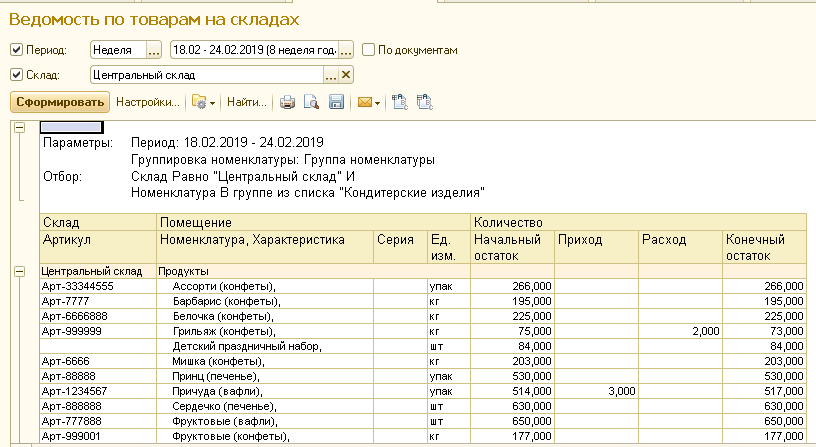
Task: Toggle the Склад checkbox
Action: pyautogui.click(x=17, y=75)
